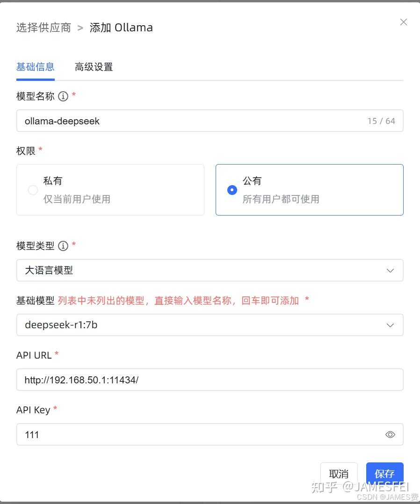Click the info icon next to 模型名称
The image size is (420, 504).
tap(63, 97)
